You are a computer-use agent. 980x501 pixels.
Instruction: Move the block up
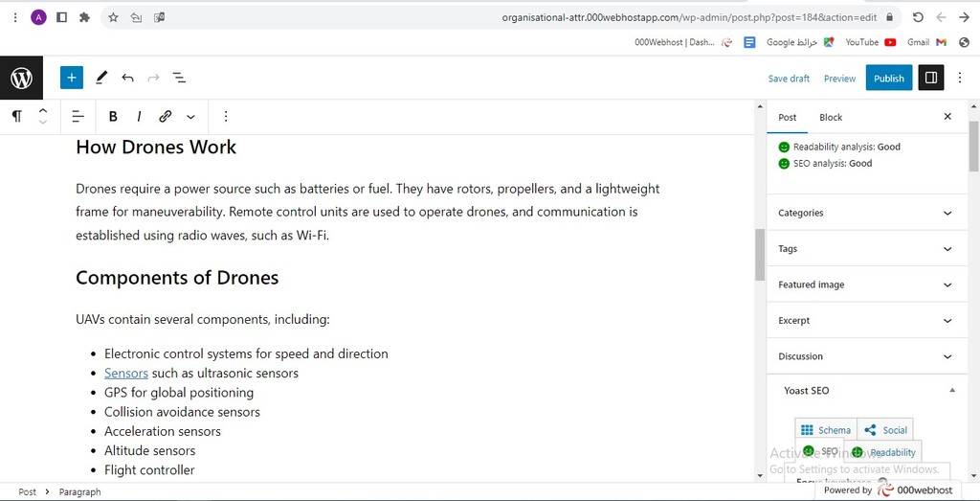point(42,111)
